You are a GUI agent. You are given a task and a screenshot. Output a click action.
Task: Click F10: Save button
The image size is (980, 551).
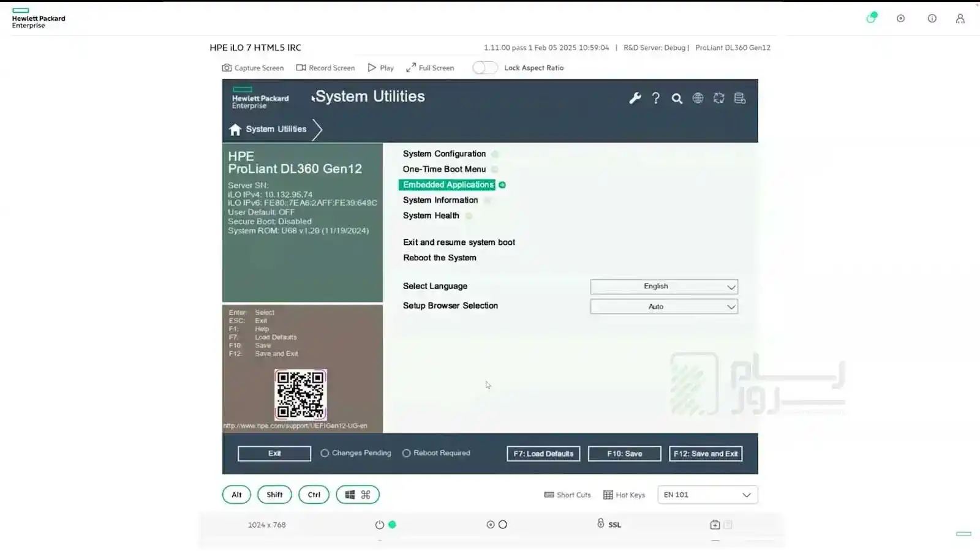625,454
